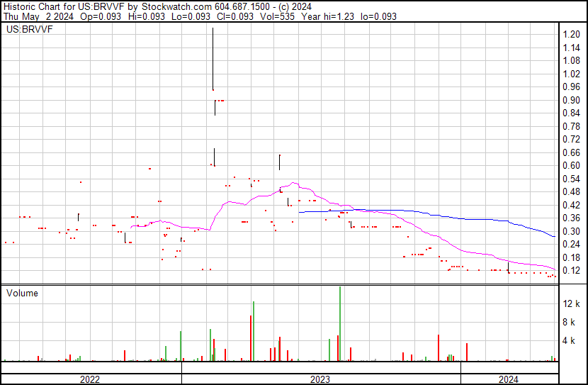
Task: Click the 4 k volume axis label
Action: click(x=568, y=341)
